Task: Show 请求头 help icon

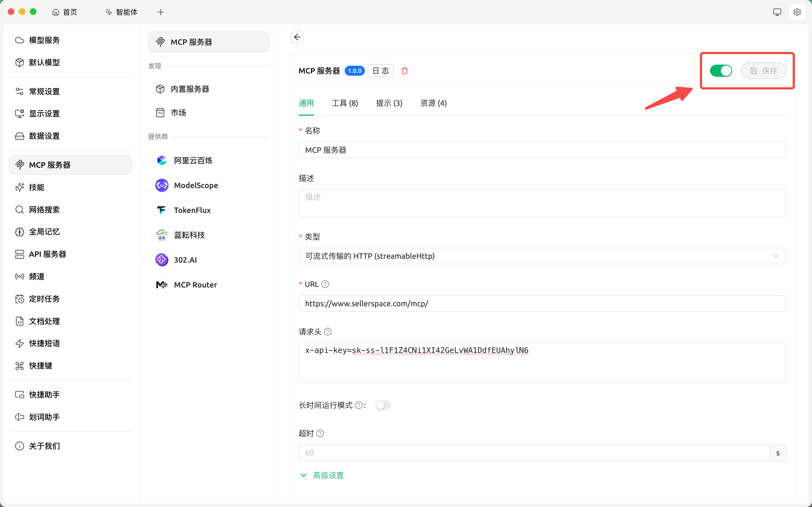Action: click(328, 332)
